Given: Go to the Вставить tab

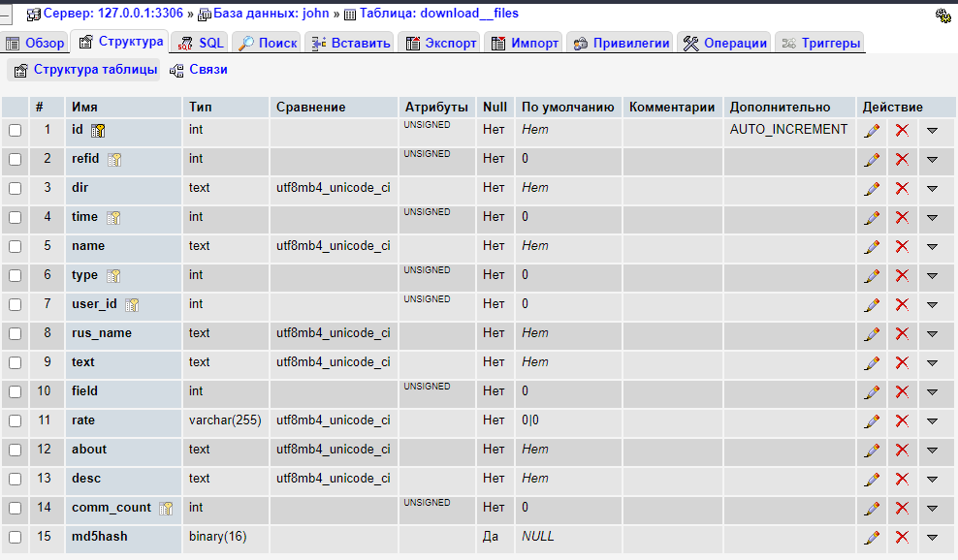Looking at the screenshot, I should [351, 43].
